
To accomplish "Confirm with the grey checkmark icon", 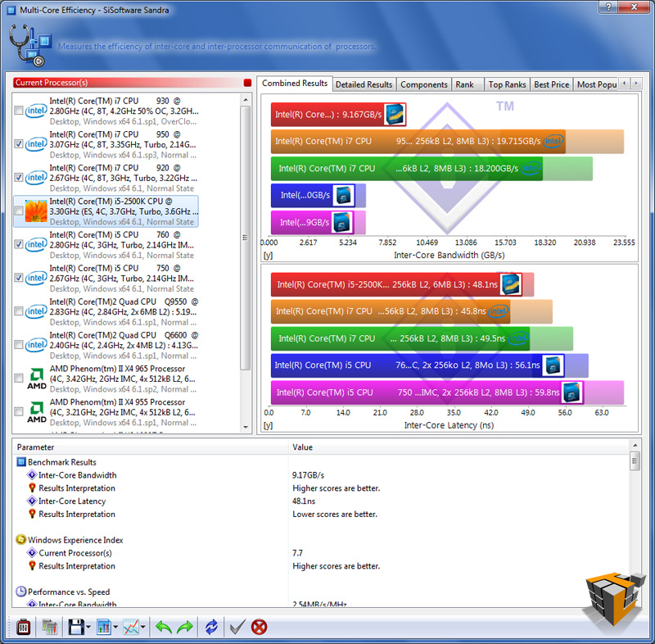I will [x=237, y=627].
